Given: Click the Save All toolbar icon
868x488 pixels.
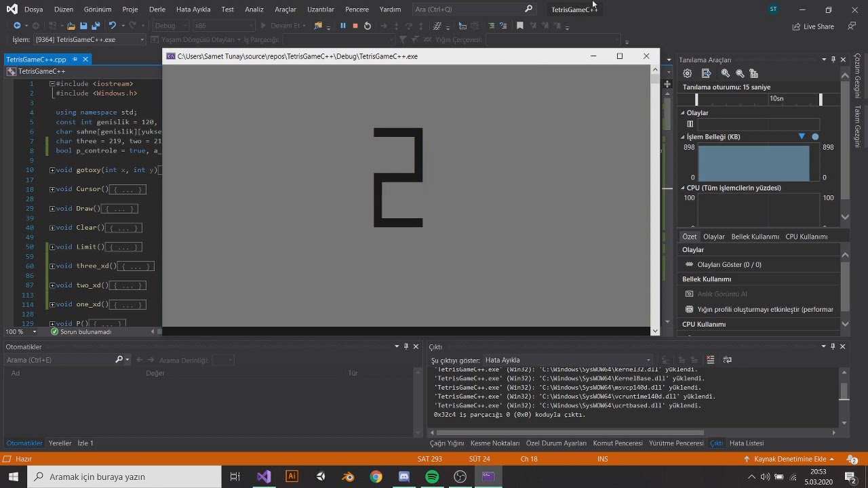Looking at the screenshot, I should coord(96,26).
